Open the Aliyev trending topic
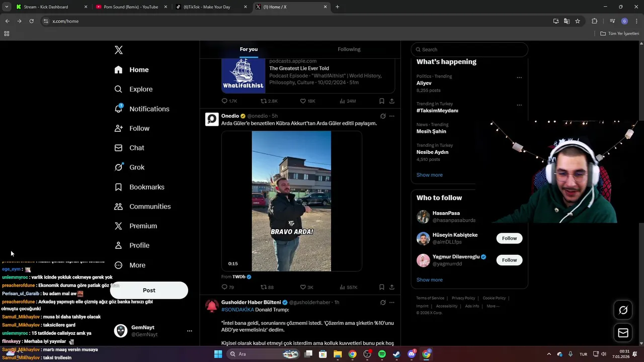This screenshot has width=644, height=362. (x=424, y=83)
